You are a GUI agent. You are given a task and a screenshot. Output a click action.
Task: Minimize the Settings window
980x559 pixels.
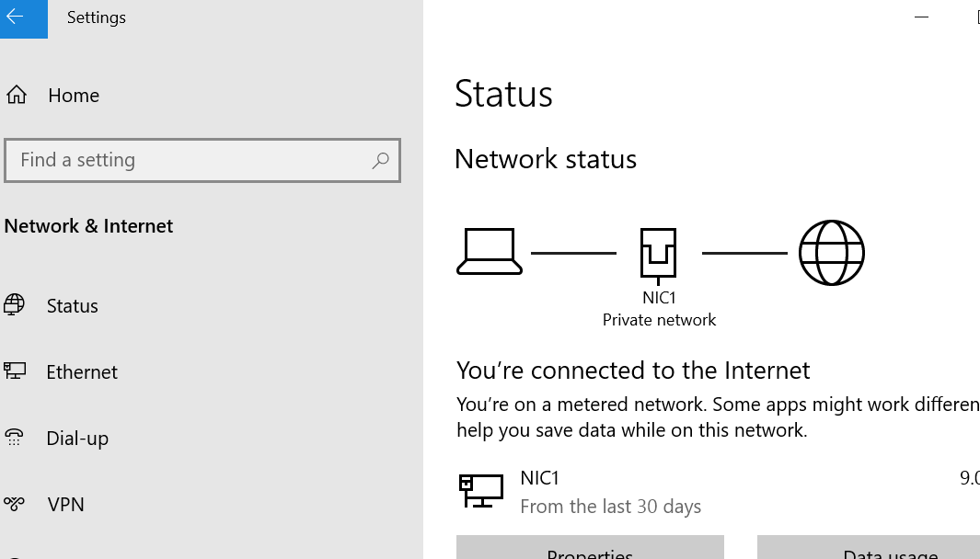click(921, 17)
